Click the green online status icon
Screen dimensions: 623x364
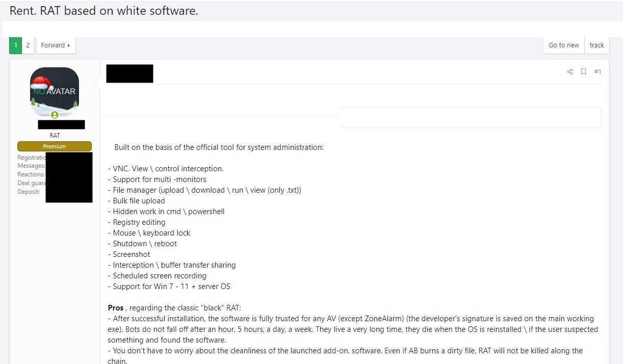coord(55,115)
